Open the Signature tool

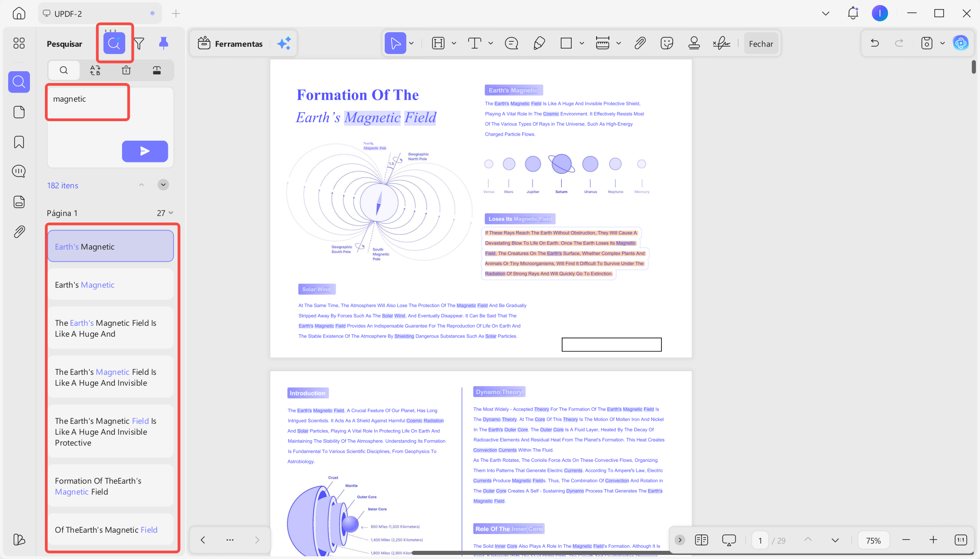(721, 44)
